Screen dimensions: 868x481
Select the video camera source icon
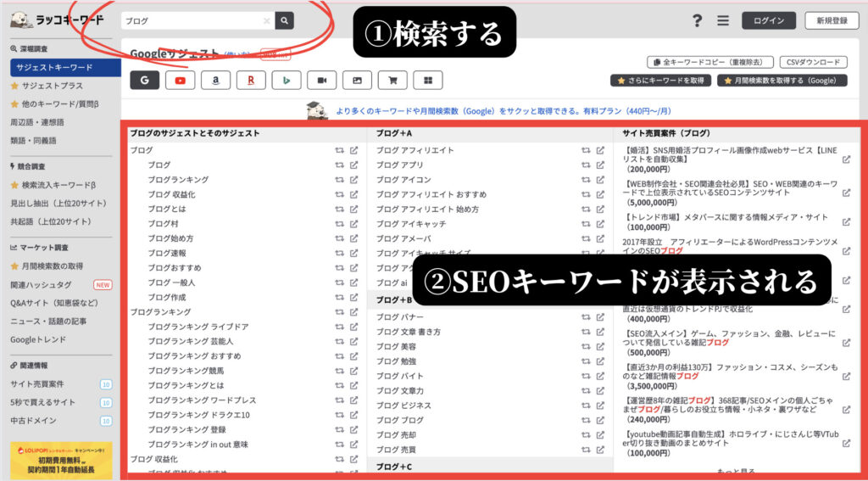click(321, 81)
